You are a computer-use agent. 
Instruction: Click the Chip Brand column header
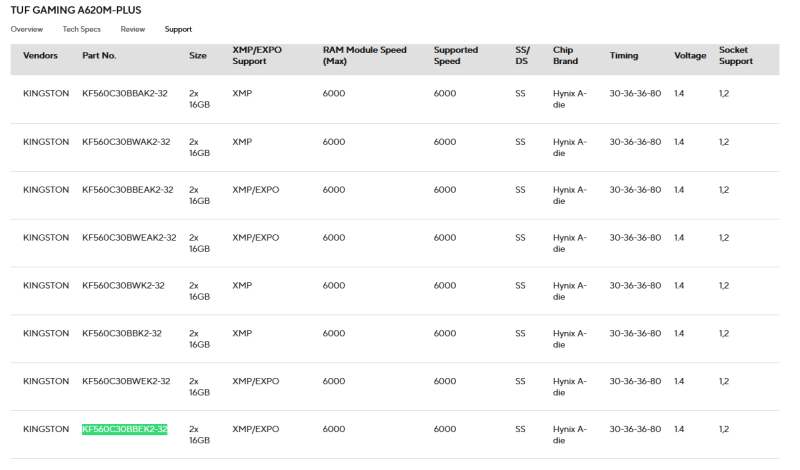click(565, 56)
